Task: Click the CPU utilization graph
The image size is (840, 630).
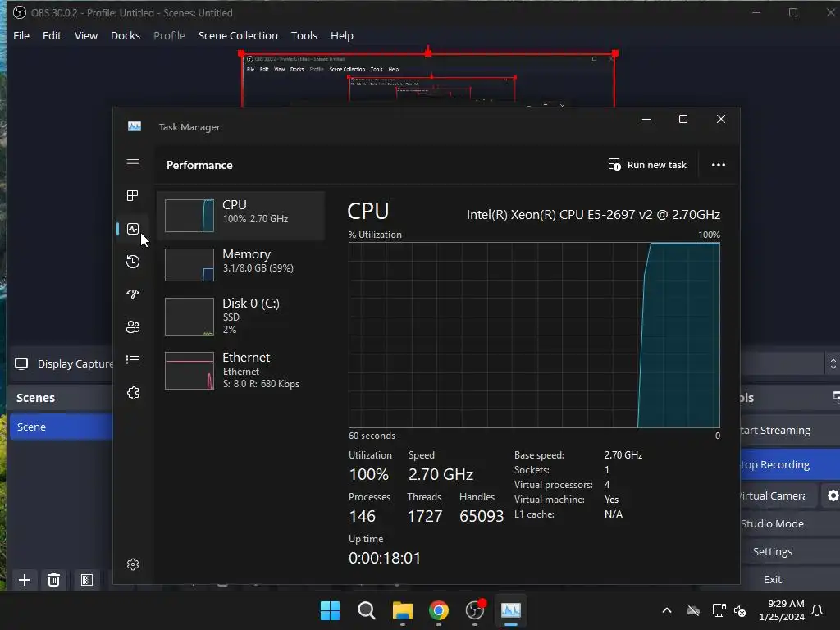Action: (x=534, y=336)
